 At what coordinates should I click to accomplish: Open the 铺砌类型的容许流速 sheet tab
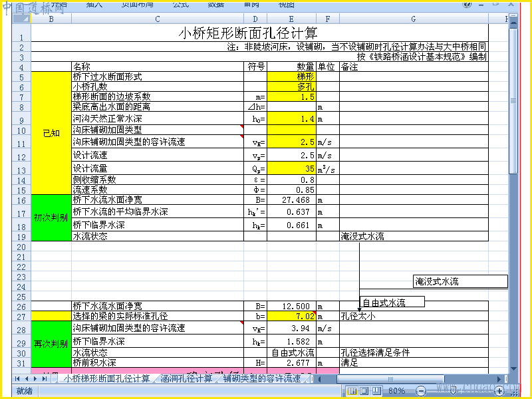click(262, 378)
